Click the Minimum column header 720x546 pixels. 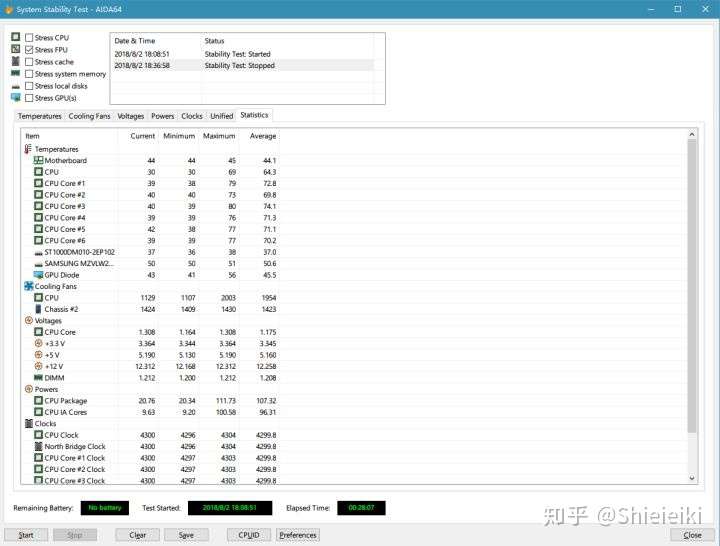click(x=178, y=136)
